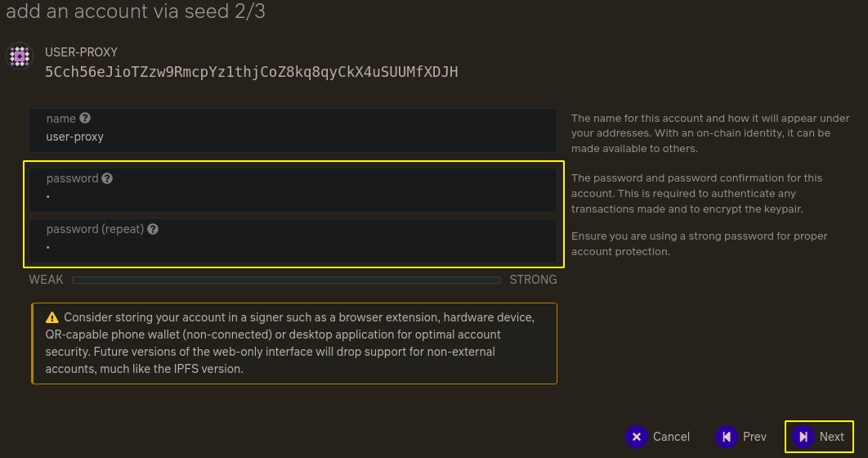Proceed with the Next button

[x=819, y=437]
